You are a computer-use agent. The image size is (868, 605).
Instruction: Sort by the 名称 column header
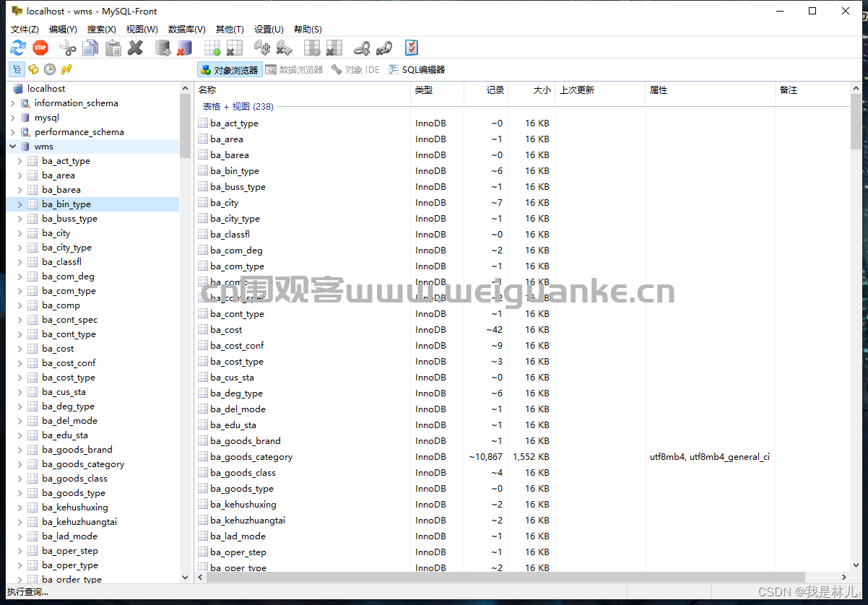pos(302,90)
